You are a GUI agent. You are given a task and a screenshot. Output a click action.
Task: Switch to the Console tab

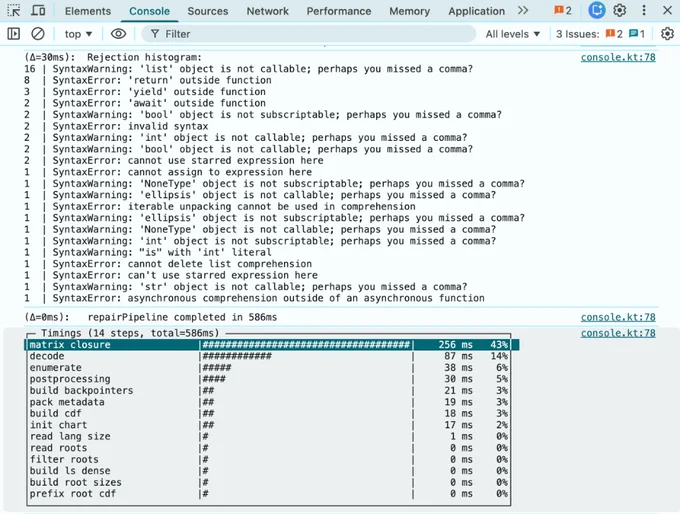[x=149, y=11]
